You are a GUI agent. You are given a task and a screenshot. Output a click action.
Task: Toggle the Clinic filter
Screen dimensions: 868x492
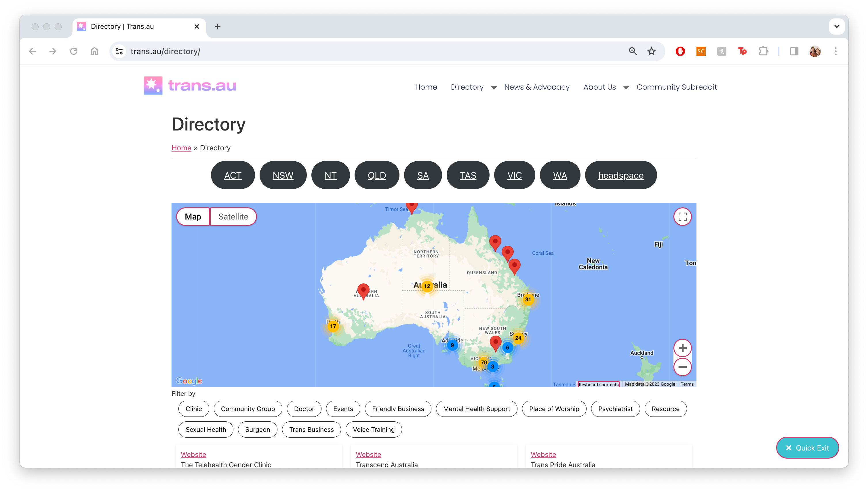(193, 408)
